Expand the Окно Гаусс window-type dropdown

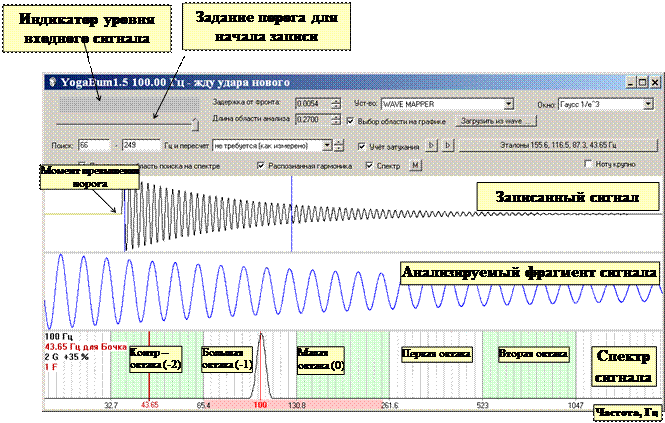[649, 102]
